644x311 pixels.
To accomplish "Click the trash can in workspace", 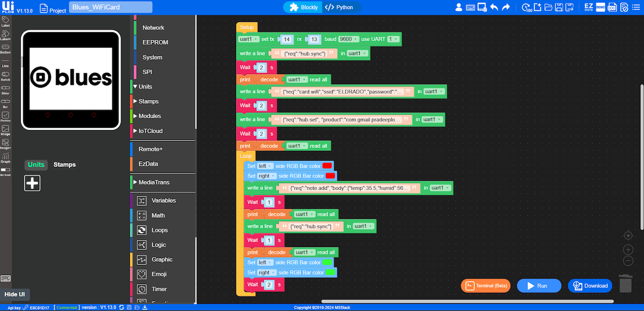I will pyautogui.click(x=626, y=284).
